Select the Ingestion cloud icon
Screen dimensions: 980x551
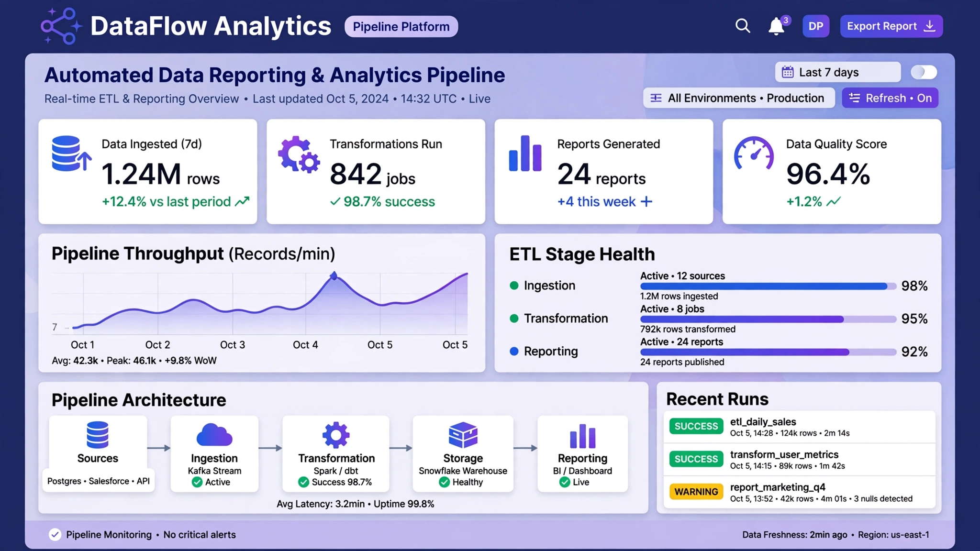coord(214,435)
